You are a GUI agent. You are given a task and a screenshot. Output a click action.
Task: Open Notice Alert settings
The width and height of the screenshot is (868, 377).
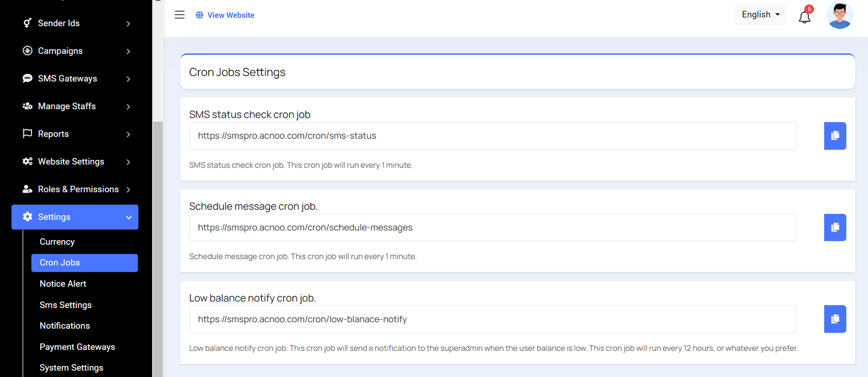point(63,284)
